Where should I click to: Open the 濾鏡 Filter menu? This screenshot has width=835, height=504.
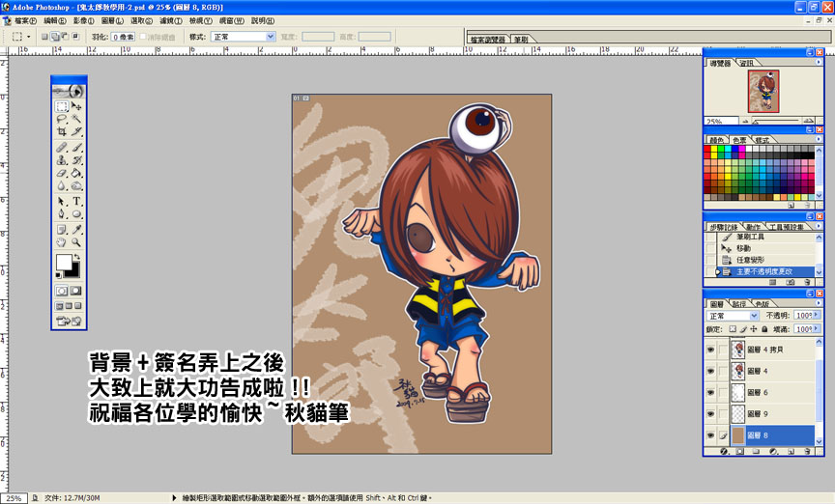coord(171,20)
